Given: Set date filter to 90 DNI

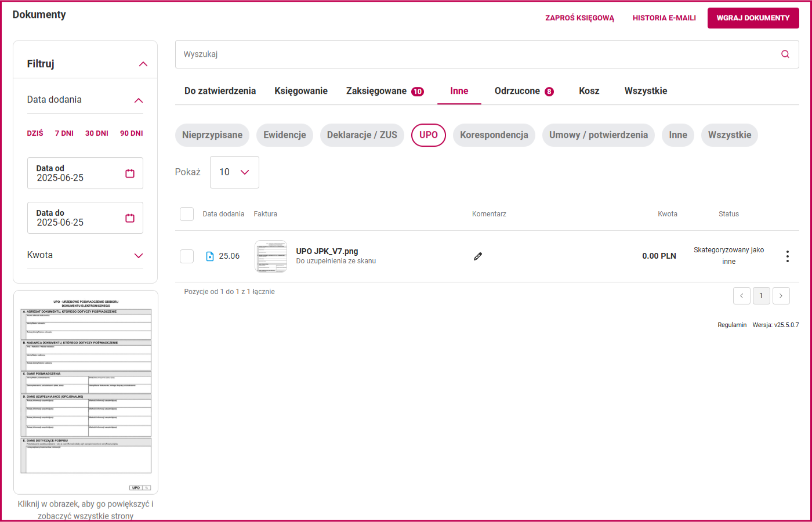Looking at the screenshot, I should coord(132,133).
